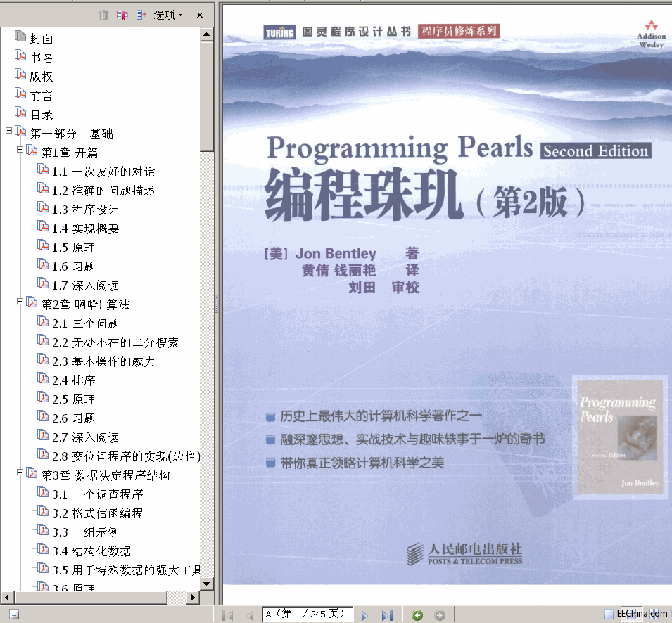
Task: Collapse the 第一部分 基础 tree node
Action: coord(8,131)
